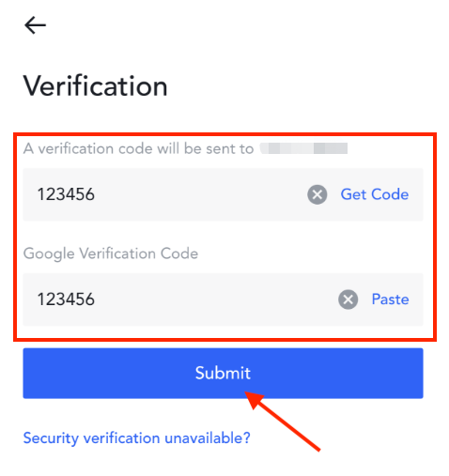Clear the Google Verification Code field

click(348, 299)
